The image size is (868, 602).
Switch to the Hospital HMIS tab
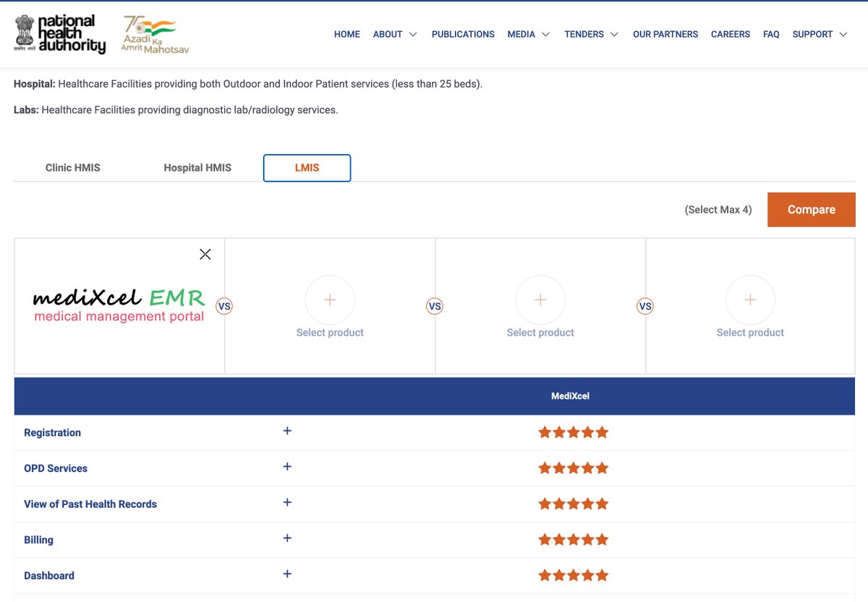pyautogui.click(x=197, y=167)
